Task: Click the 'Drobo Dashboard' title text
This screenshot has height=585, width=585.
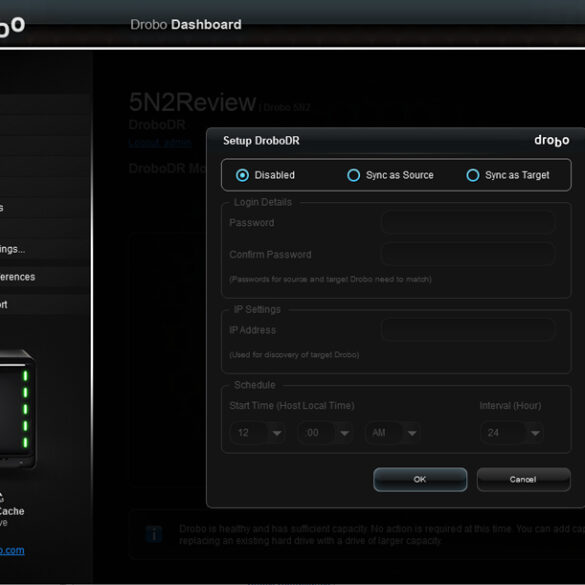Action: (x=186, y=25)
